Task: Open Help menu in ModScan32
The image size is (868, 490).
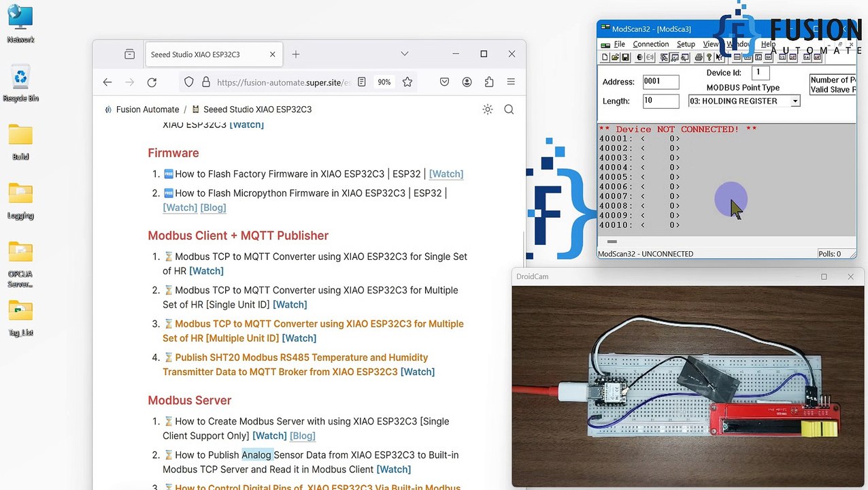Action: [x=768, y=44]
